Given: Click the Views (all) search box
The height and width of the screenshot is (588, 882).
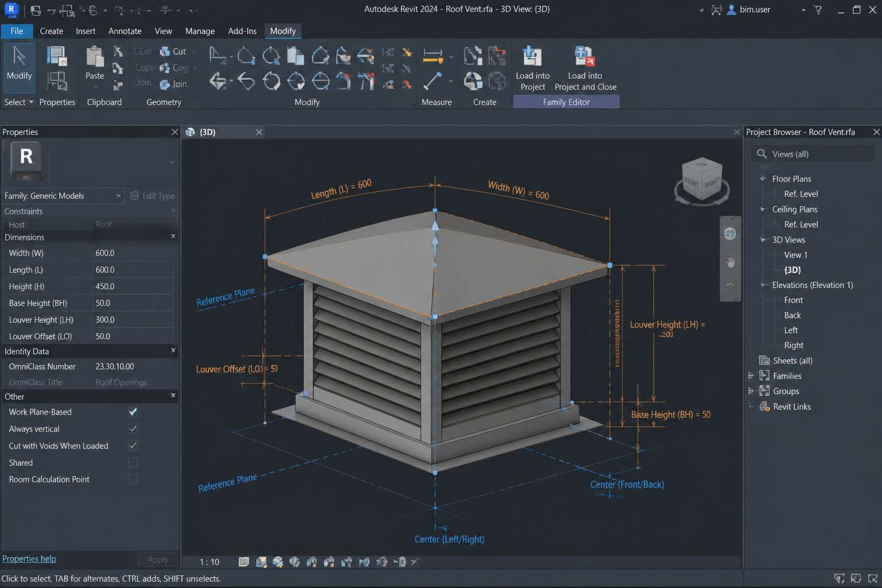Looking at the screenshot, I should (x=813, y=154).
